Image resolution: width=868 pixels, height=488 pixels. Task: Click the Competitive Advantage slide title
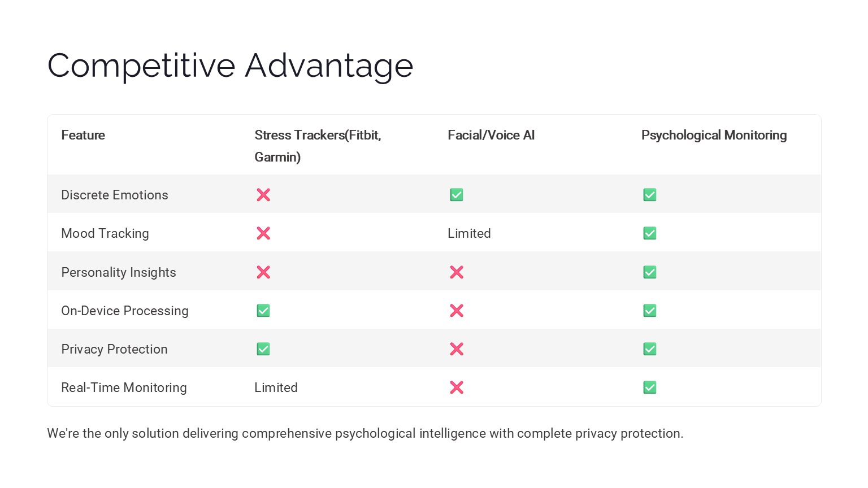tap(231, 66)
